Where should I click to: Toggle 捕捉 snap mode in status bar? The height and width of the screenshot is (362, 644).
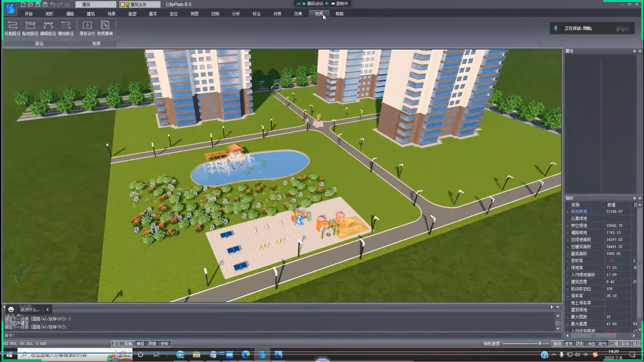point(140,344)
